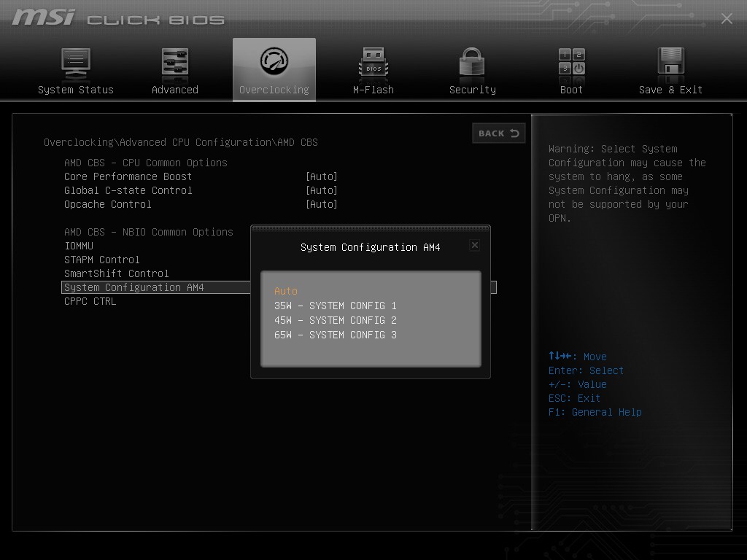The image size is (747, 560).
Task: Open the Boot keypad icon
Action: 572,61
